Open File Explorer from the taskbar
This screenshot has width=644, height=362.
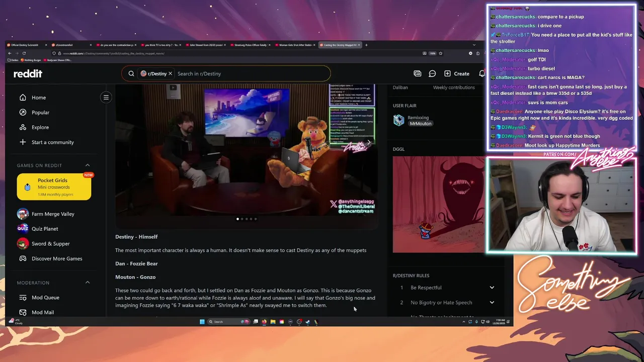point(273,322)
